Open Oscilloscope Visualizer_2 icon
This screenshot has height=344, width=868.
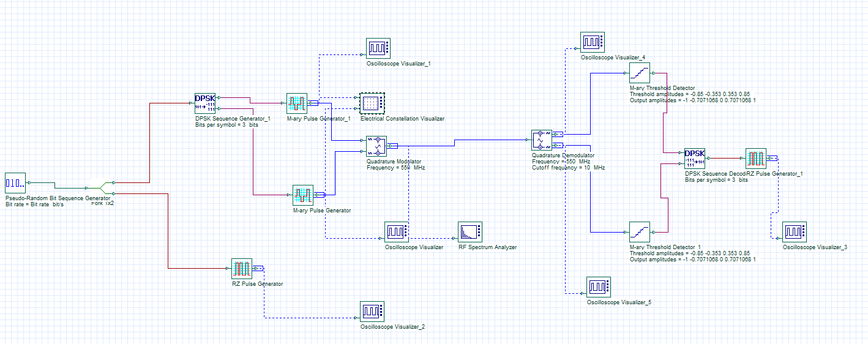372,311
